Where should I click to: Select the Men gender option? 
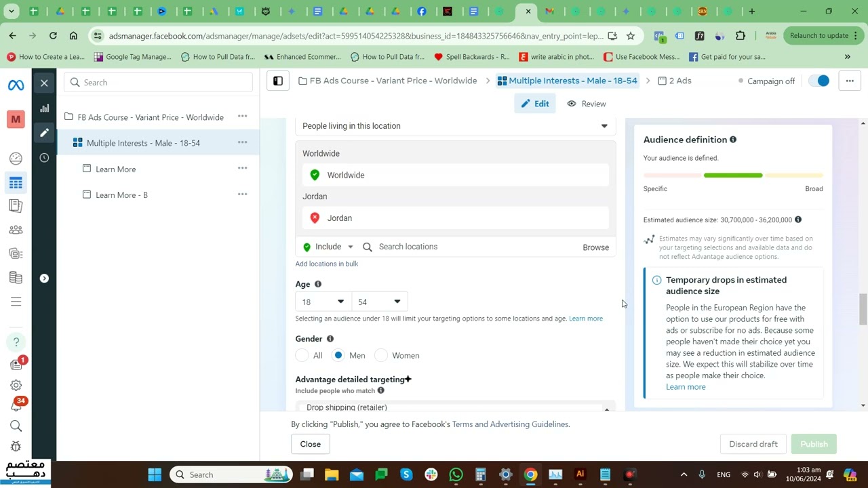[338, 356]
